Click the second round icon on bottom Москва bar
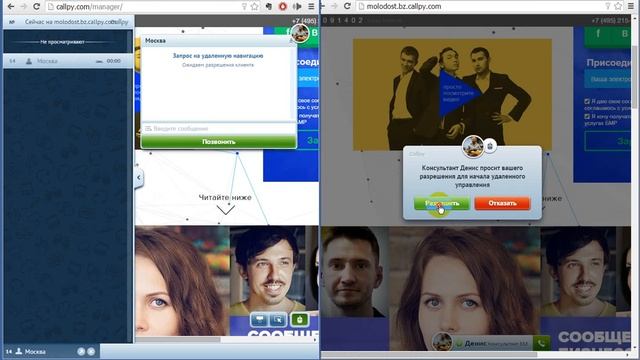The image size is (640, 360). tap(91, 351)
